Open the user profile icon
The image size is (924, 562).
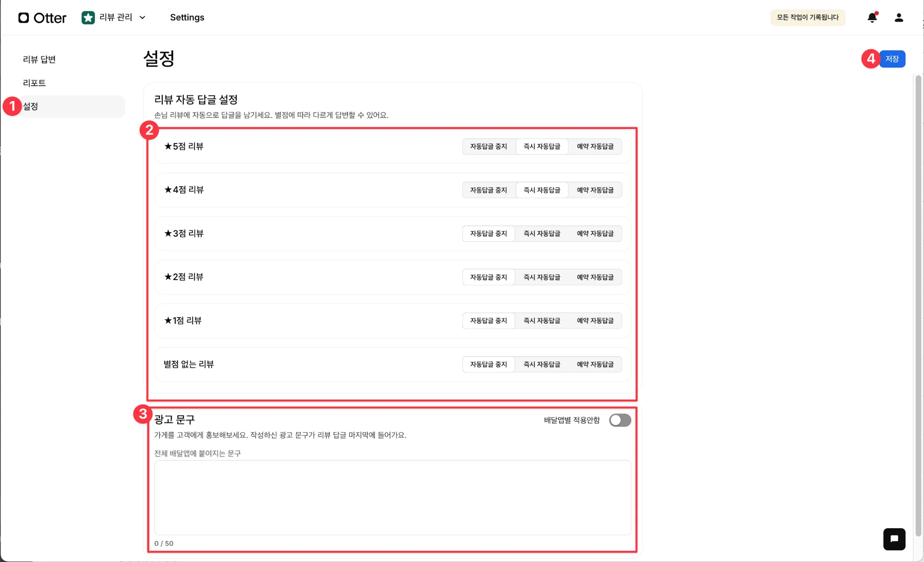pyautogui.click(x=898, y=18)
